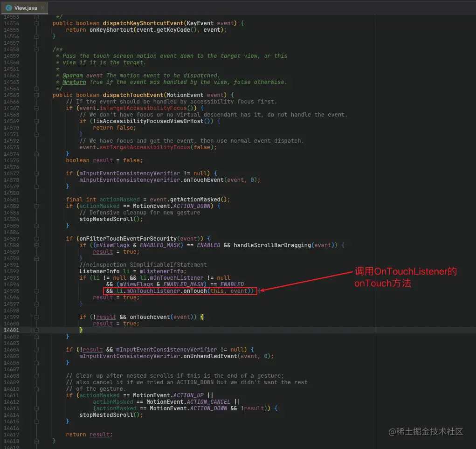Click isAccessibilityFocusedViewOrHost call
The height and width of the screenshot is (449, 476).
coord(150,121)
